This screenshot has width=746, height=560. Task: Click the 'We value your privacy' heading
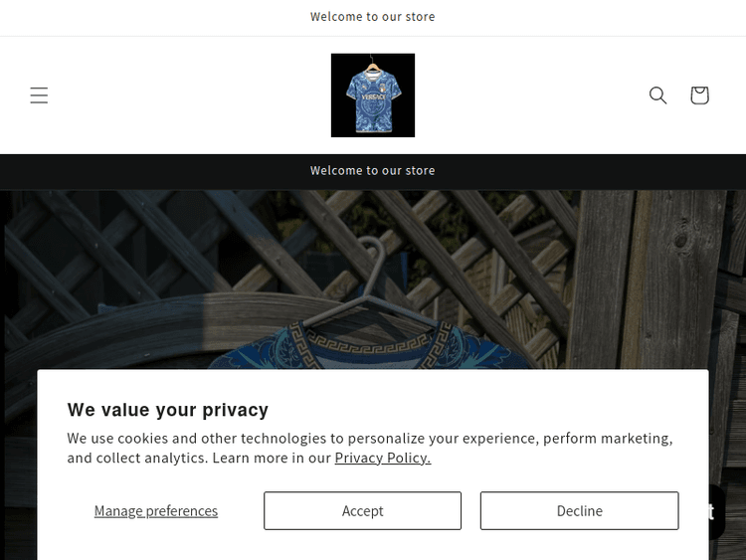(168, 410)
